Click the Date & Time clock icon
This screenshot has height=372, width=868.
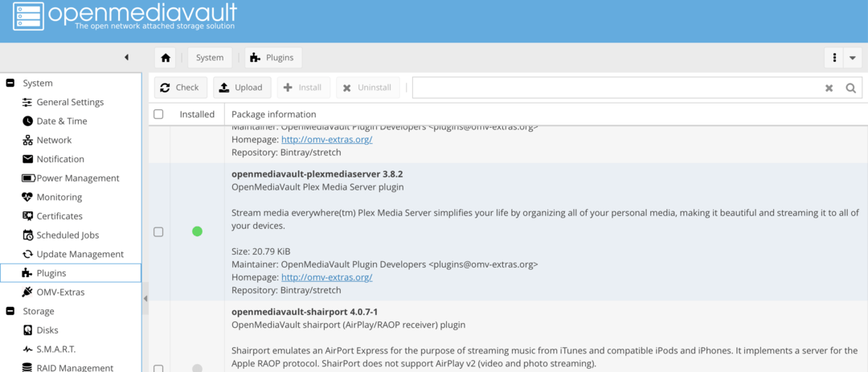pyautogui.click(x=27, y=121)
